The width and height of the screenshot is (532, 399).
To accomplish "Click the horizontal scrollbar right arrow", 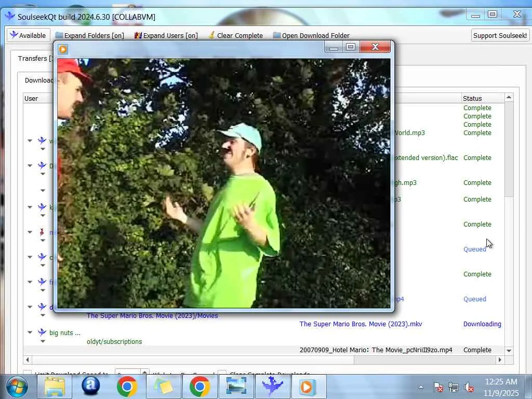I will point(500,360).
